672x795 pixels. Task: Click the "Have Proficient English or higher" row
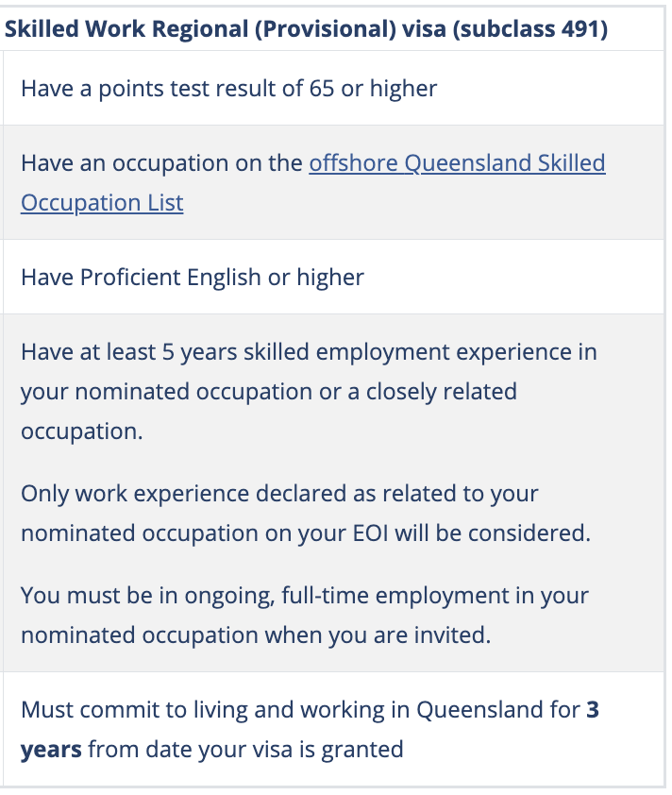click(193, 277)
